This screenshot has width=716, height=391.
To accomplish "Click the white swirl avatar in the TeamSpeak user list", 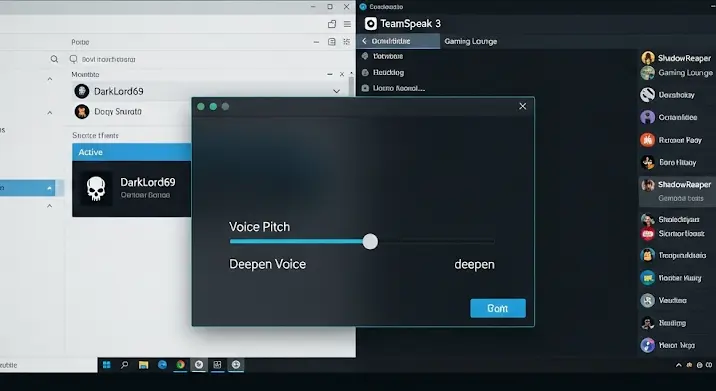I will coord(648,95).
